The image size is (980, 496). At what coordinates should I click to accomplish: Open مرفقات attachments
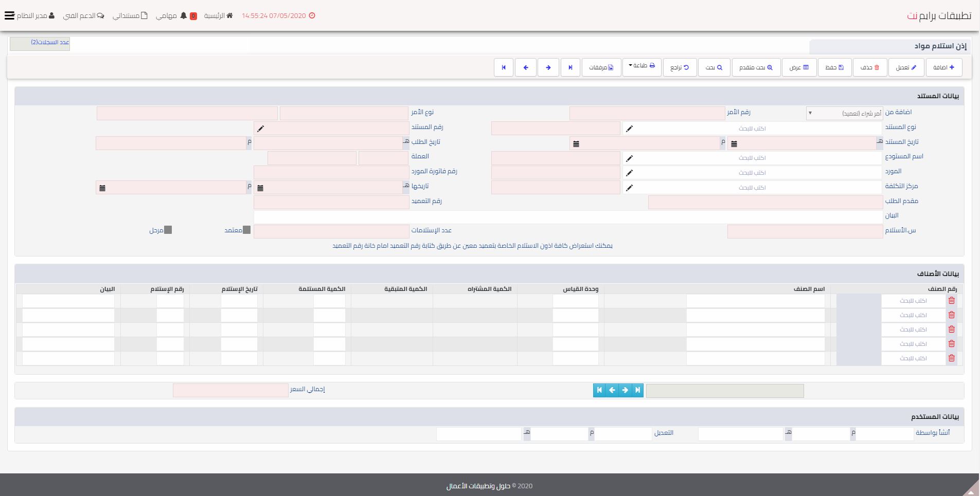(x=601, y=67)
